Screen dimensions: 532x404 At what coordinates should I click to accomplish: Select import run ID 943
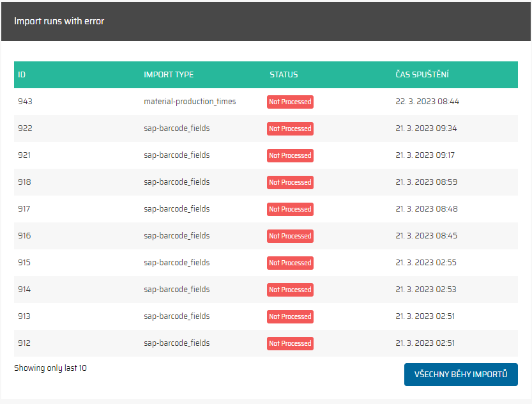tap(24, 102)
